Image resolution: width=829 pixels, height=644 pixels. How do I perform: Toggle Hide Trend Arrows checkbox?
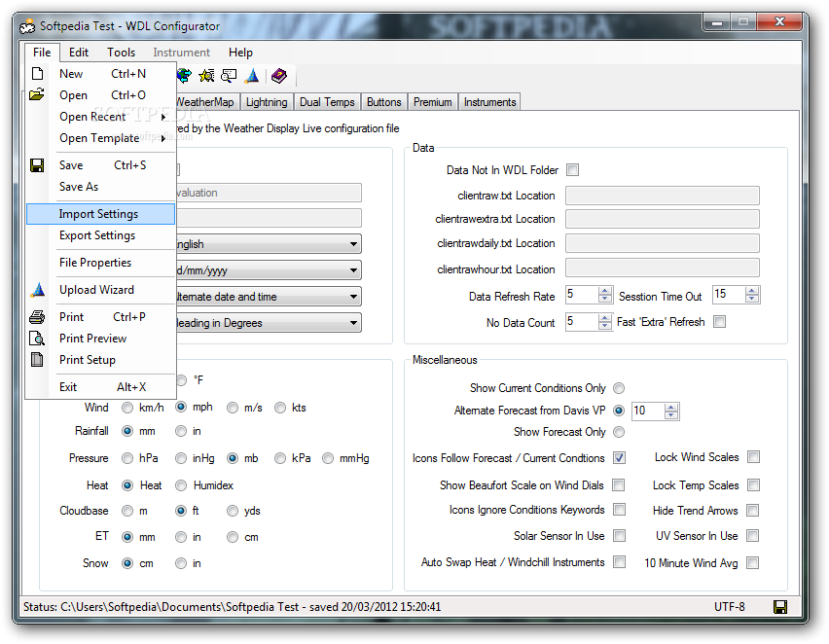coord(752,510)
